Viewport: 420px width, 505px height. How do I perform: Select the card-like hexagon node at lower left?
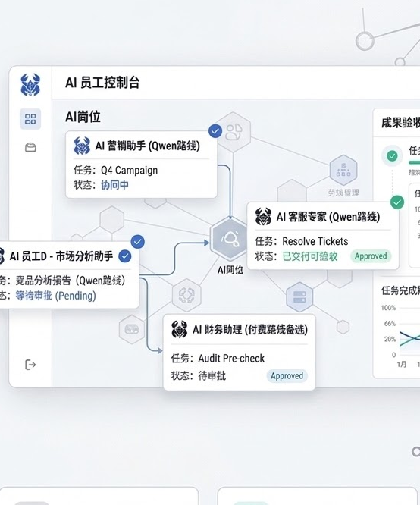coord(132,329)
